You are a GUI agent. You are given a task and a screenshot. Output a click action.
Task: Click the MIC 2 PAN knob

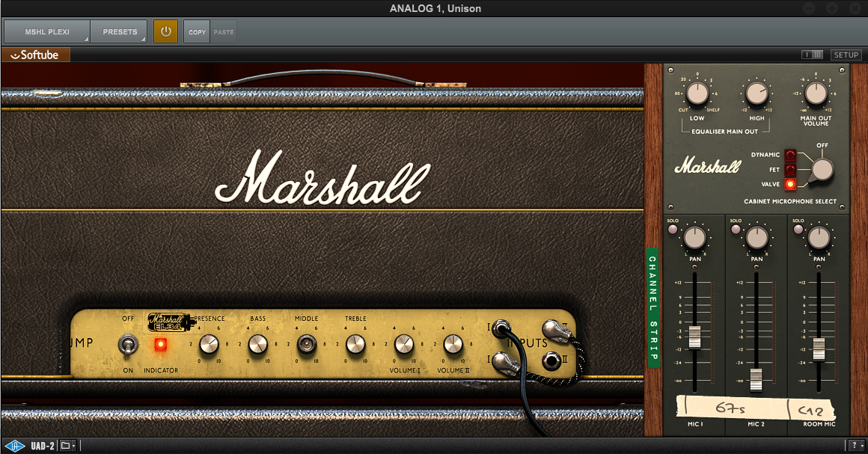point(757,238)
